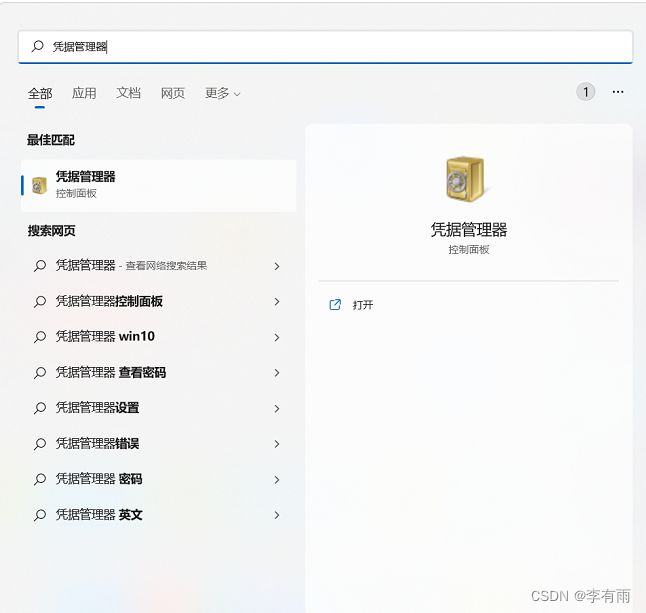The height and width of the screenshot is (613, 646).
Task: Select the suggestion 凭据管理器控制面板
Action: tap(159, 302)
